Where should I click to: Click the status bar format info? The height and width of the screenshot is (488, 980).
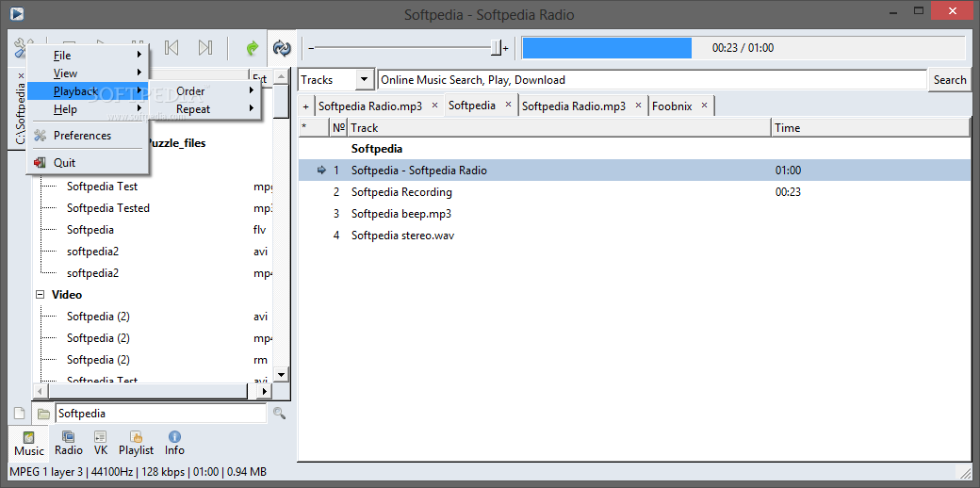coord(139,472)
